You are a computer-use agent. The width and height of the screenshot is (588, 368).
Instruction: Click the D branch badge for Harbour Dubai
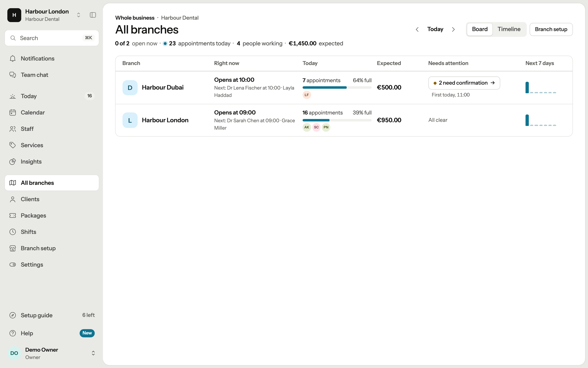click(x=130, y=88)
